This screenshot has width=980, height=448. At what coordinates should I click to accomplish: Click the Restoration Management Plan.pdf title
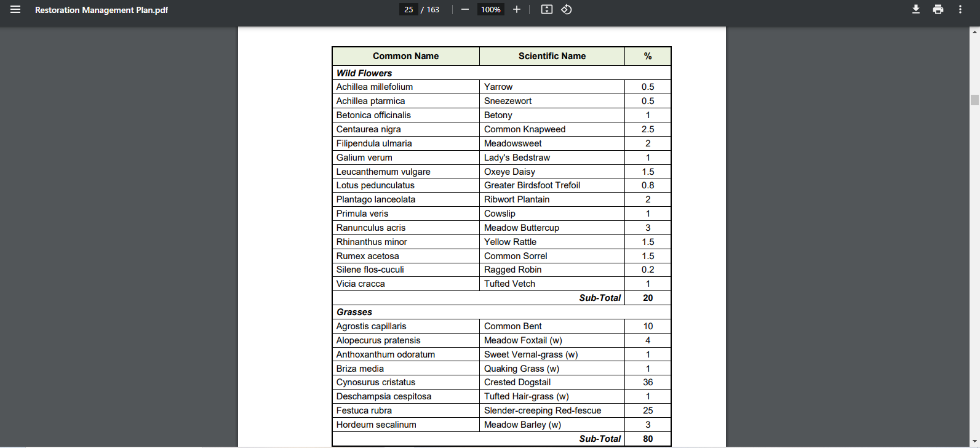[102, 10]
